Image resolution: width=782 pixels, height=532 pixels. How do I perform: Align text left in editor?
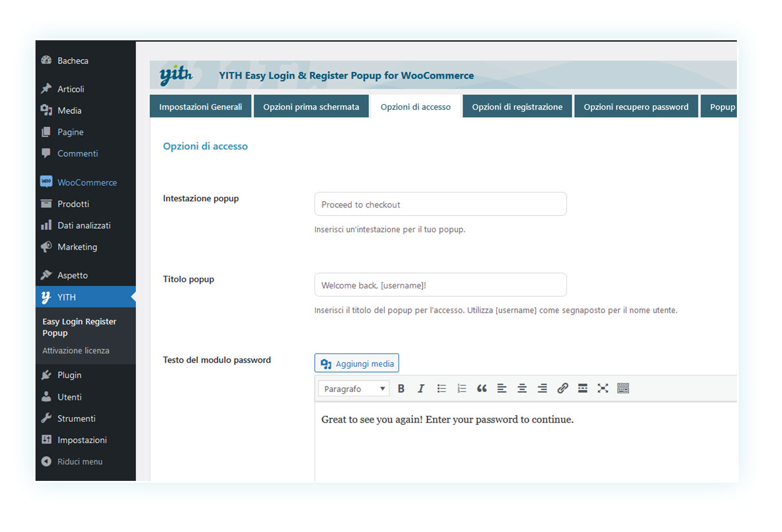502,389
